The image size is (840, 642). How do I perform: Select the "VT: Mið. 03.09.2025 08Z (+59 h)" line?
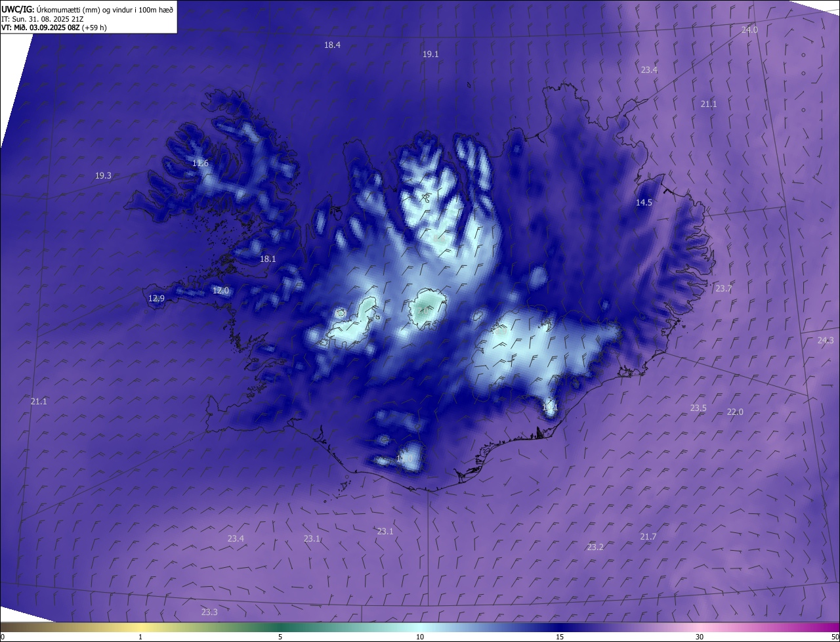point(54,28)
